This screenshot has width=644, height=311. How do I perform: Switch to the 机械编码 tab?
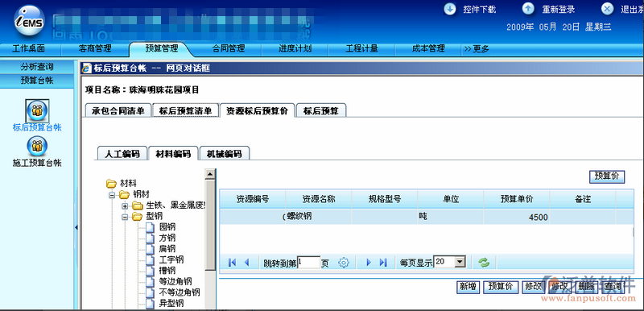tap(224, 154)
